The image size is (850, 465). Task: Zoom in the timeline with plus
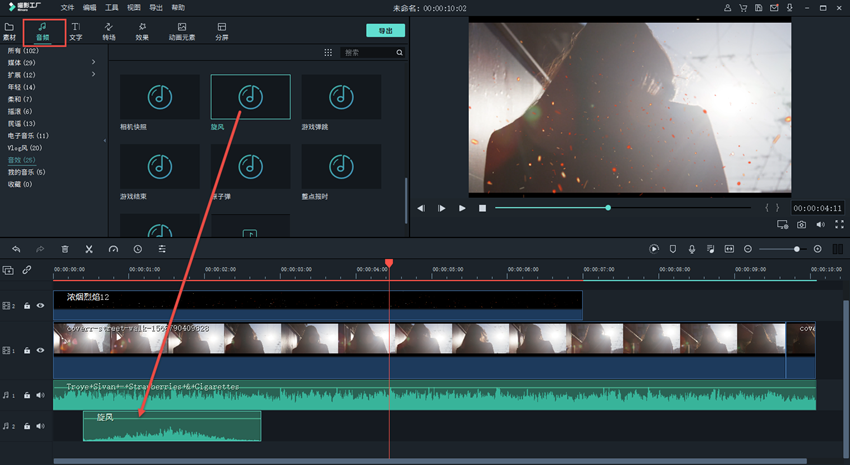[x=817, y=249]
